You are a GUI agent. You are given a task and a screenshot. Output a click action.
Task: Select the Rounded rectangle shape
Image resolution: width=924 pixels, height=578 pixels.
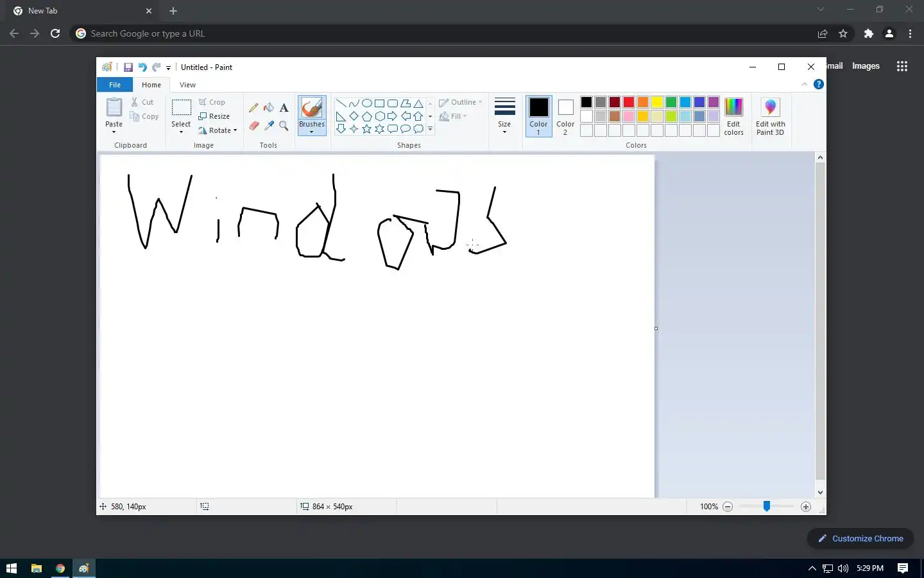tap(392, 103)
